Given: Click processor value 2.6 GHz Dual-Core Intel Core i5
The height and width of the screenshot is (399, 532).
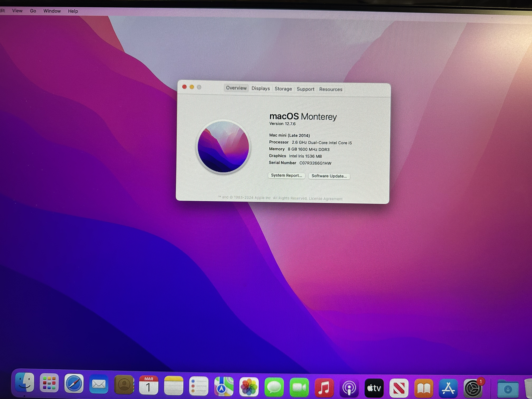Looking at the screenshot, I should pos(322,143).
